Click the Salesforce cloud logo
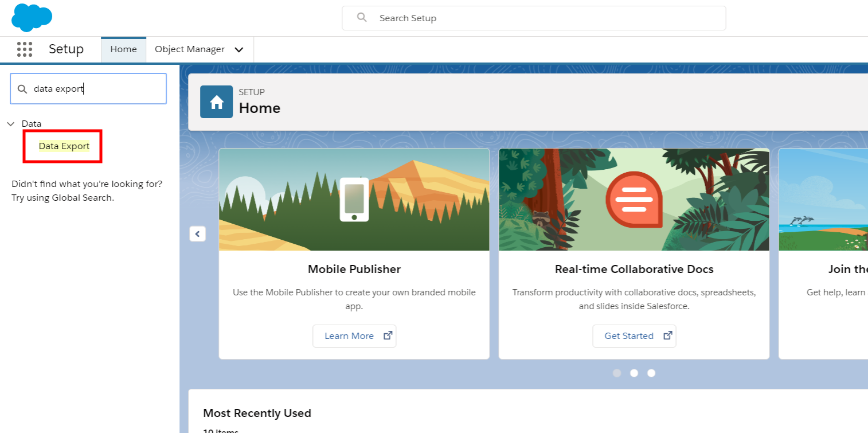The height and width of the screenshot is (433, 868). tap(32, 18)
